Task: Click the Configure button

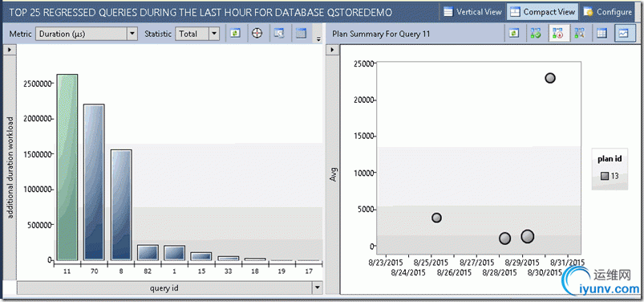Action: (x=607, y=12)
